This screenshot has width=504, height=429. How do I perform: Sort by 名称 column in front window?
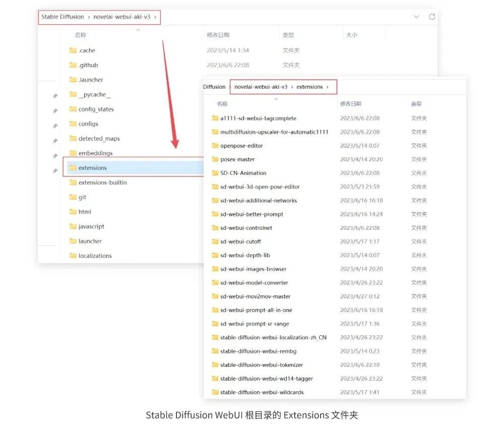point(222,104)
